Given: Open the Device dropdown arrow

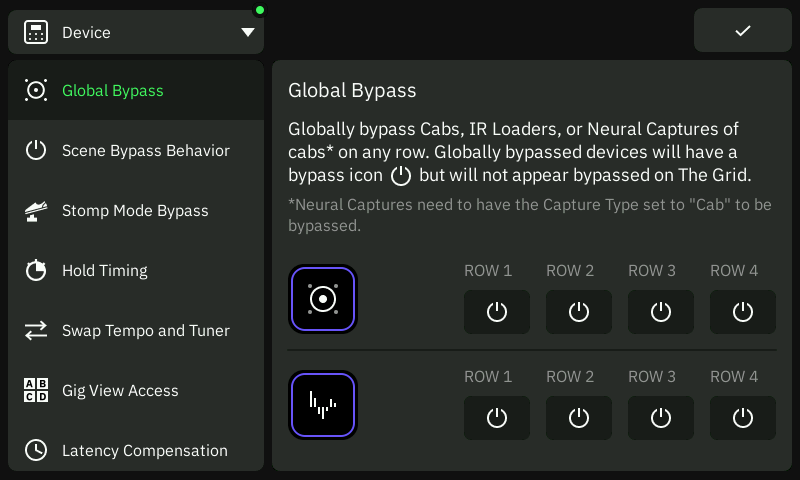Looking at the screenshot, I should click(x=248, y=32).
